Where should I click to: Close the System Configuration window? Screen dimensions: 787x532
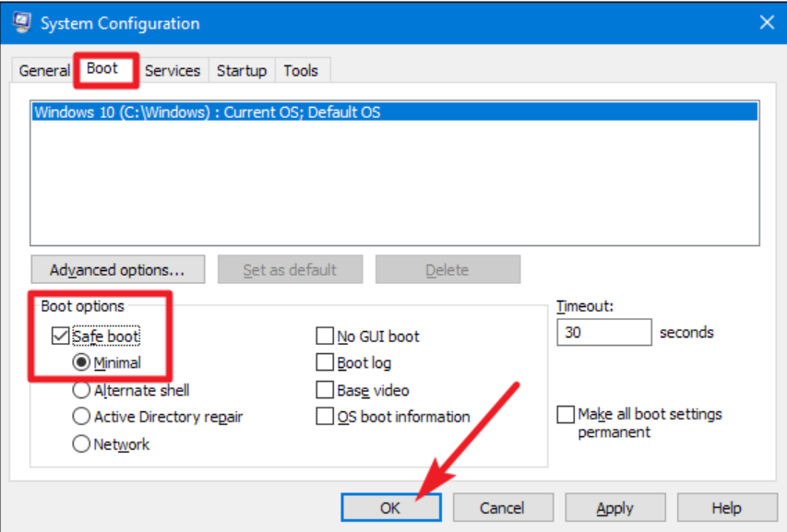[767, 22]
